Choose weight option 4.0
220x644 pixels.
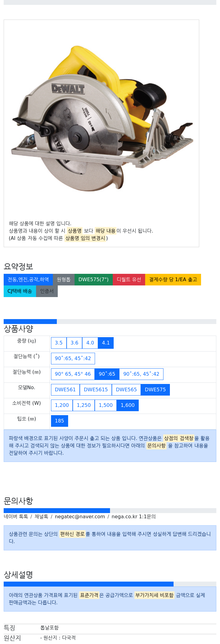pyautogui.click(x=90, y=343)
